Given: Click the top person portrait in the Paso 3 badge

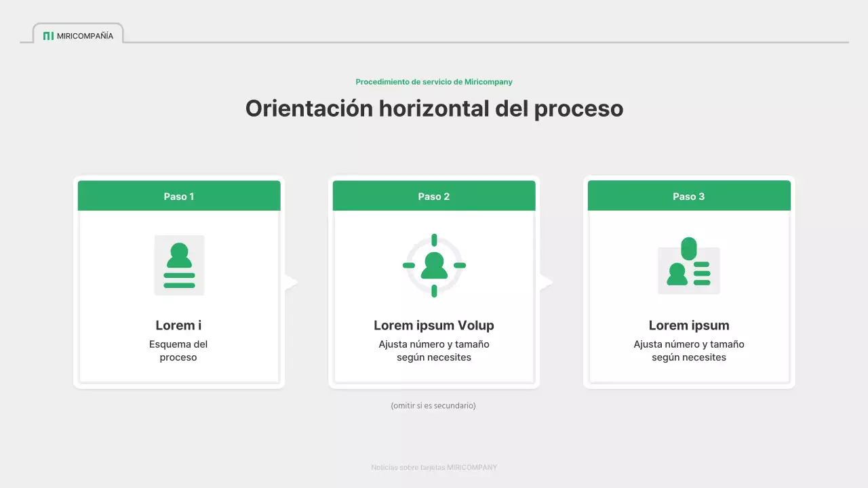Looking at the screenshot, I should (690, 247).
